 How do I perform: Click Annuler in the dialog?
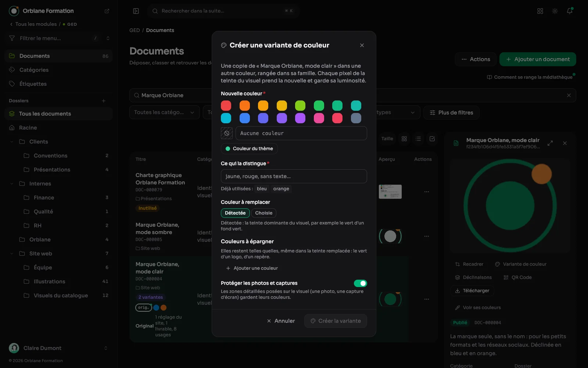(x=281, y=321)
